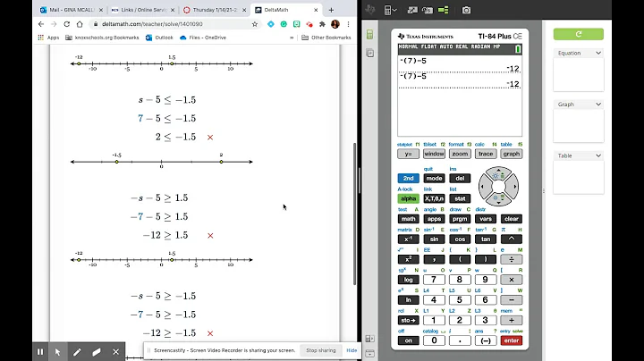Click the red enter key on calculator
The height and width of the screenshot is (361, 644).
click(x=512, y=340)
